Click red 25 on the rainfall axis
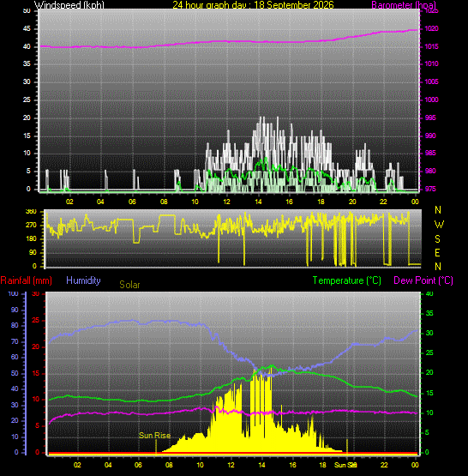 [36, 320]
